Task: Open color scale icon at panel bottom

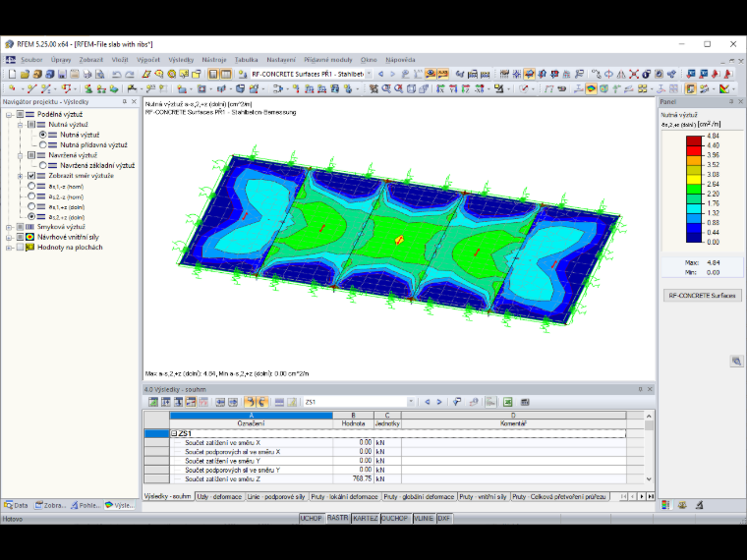Action: (x=665, y=505)
